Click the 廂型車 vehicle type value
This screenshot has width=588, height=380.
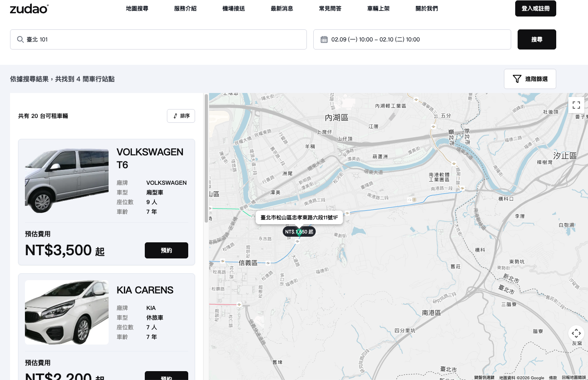[155, 192]
